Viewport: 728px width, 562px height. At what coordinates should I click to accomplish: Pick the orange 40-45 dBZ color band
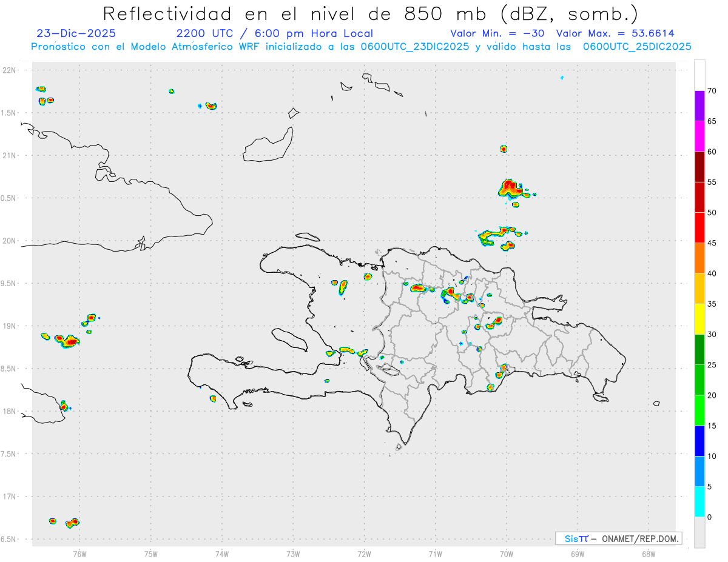(x=699, y=258)
